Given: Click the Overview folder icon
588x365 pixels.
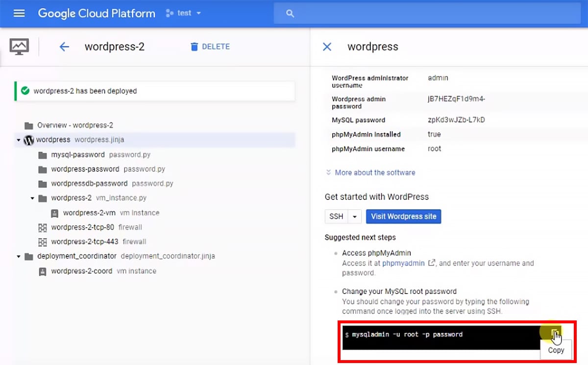Looking at the screenshot, I should pos(29,125).
